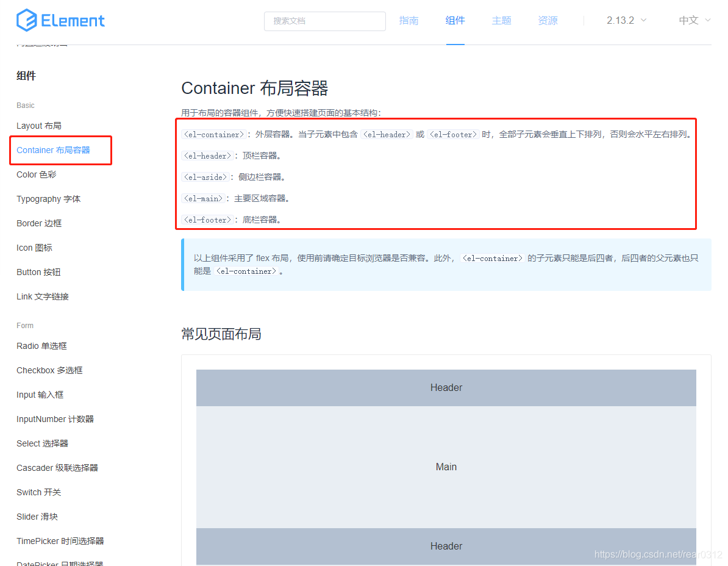Go to Switch 开关 docs
This screenshot has height=566, width=728.
pyautogui.click(x=38, y=492)
